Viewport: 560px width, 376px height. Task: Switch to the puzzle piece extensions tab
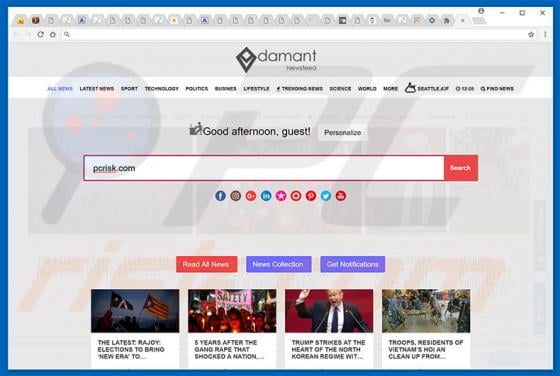pos(446,21)
